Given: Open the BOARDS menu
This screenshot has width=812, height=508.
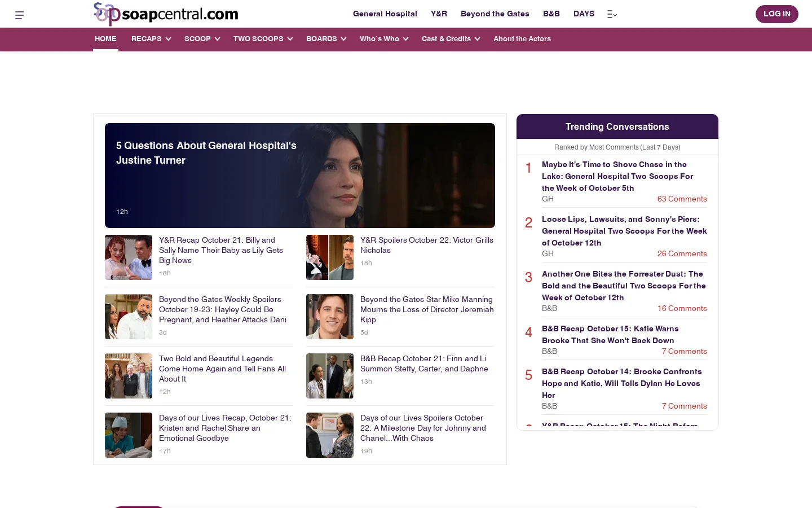Looking at the screenshot, I should point(321,39).
